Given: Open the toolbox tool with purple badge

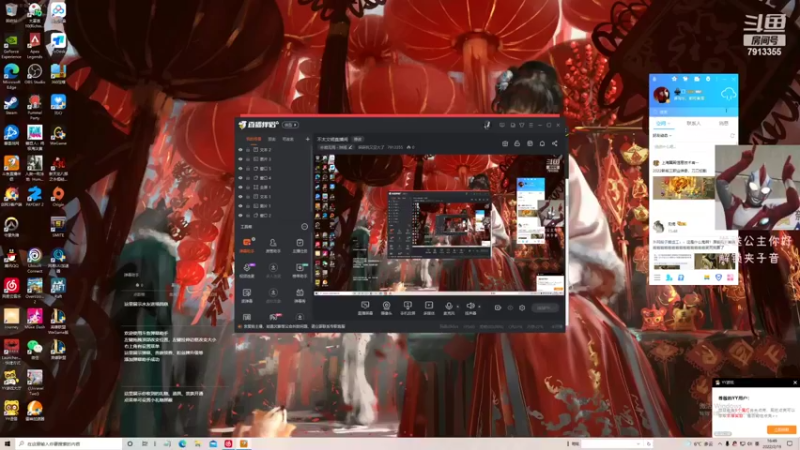Looking at the screenshot, I should point(247,270).
